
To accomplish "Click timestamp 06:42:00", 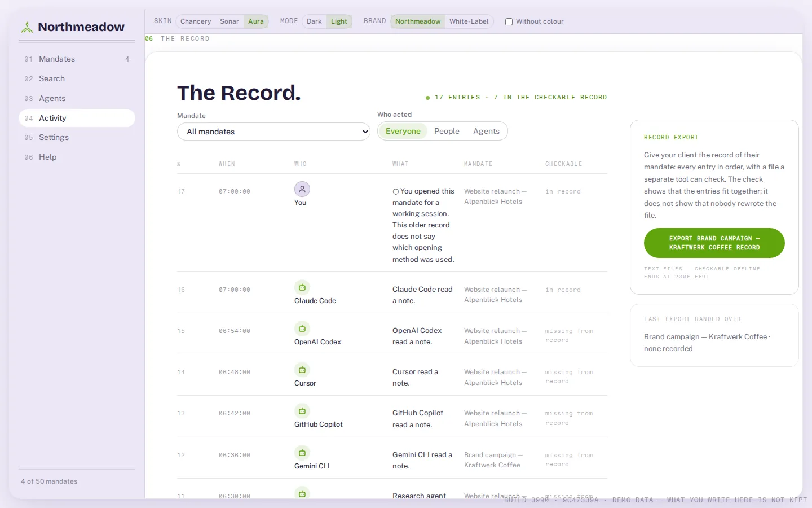I will pos(235,414).
